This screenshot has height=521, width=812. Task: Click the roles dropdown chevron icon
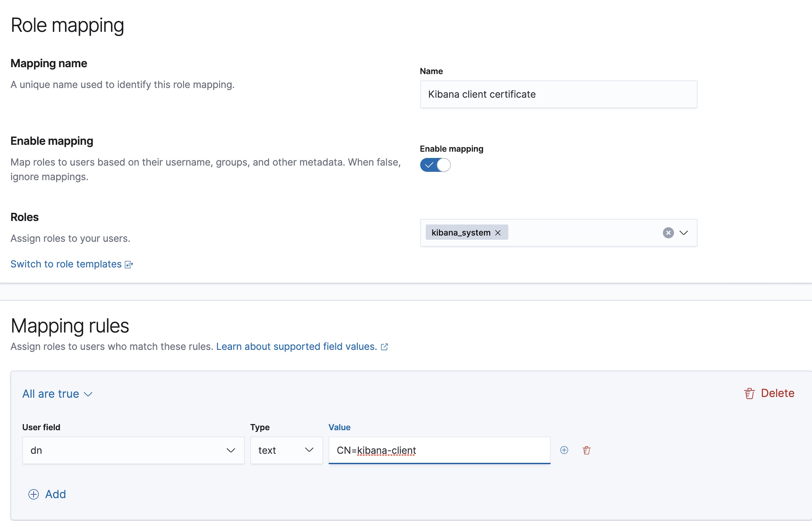(x=684, y=232)
